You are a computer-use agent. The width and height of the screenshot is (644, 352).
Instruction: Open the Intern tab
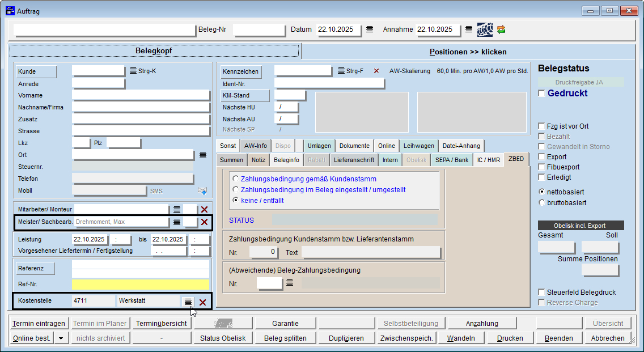pos(390,160)
